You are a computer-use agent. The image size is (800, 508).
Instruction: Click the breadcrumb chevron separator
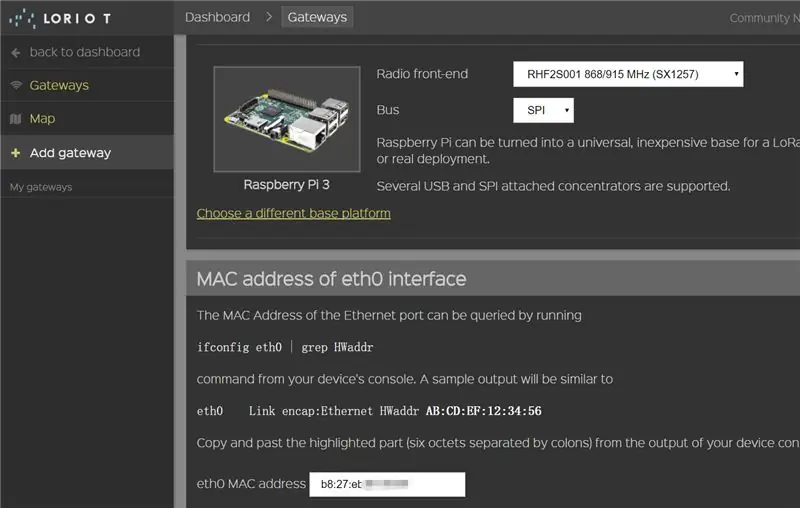pyautogui.click(x=269, y=17)
